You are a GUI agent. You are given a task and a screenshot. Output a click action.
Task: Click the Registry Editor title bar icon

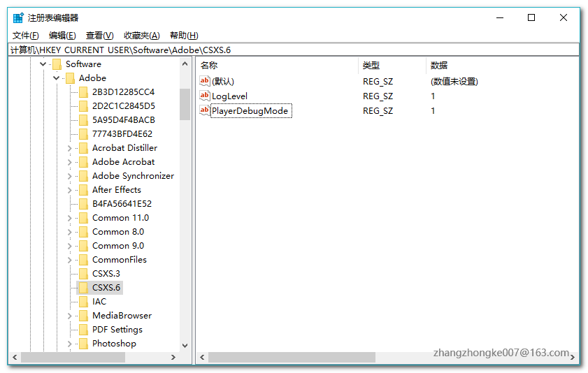(18, 17)
